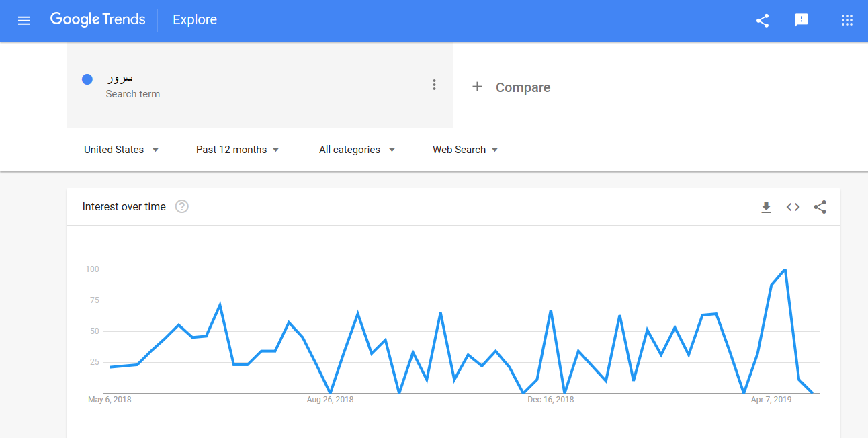
Task: Open the Google apps grid
Action: click(x=847, y=21)
